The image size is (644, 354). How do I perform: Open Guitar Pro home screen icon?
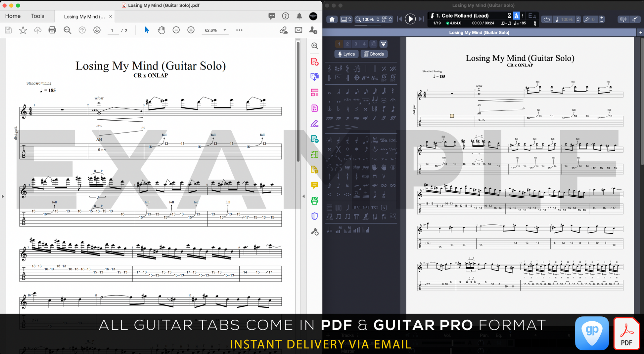[x=332, y=19]
